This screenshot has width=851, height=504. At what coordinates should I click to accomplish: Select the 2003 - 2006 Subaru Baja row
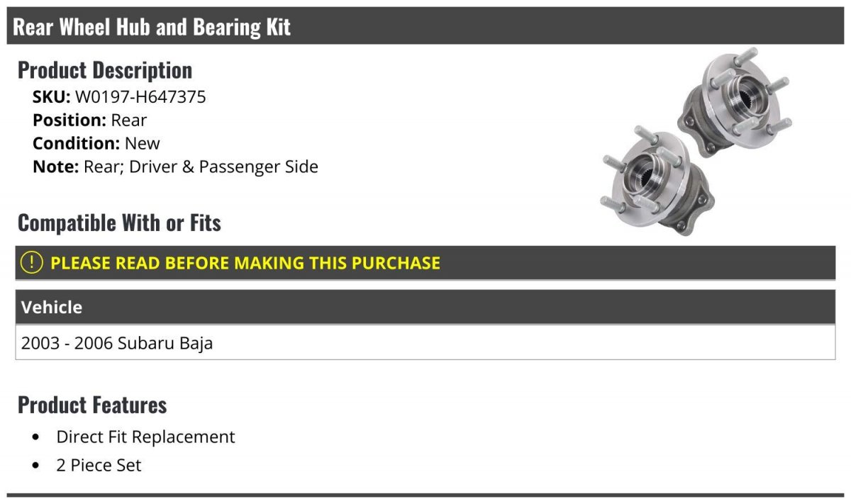[x=425, y=343]
